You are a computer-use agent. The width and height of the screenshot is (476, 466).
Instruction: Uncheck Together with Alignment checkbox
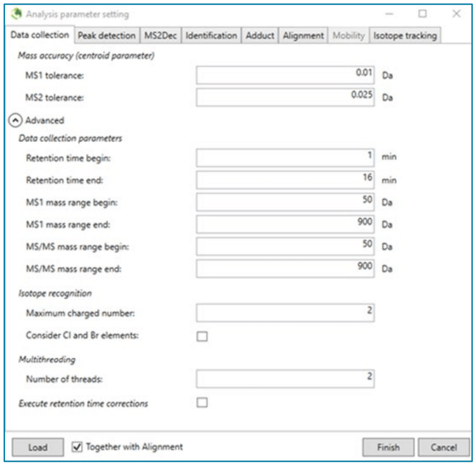pos(77,447)
